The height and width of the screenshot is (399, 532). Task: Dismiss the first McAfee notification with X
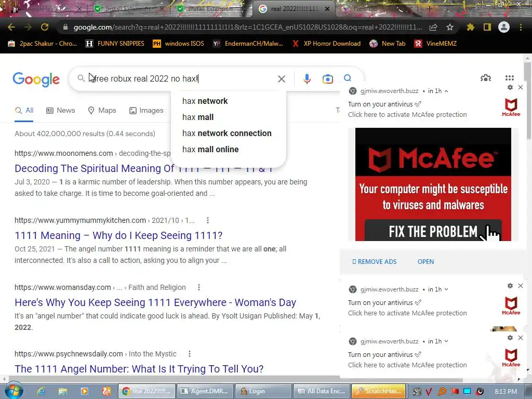click(521, 87)
